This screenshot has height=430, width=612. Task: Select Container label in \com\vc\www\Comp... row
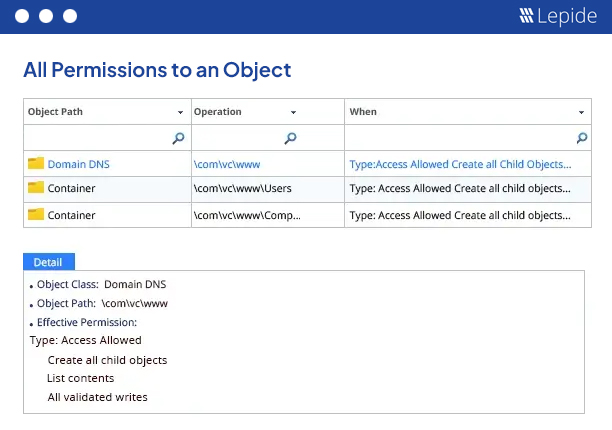71,215
